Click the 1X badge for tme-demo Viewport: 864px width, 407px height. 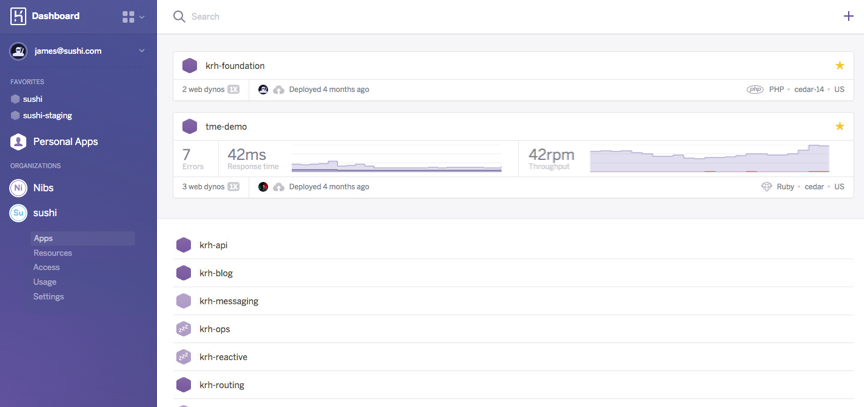tap(234, 187)
